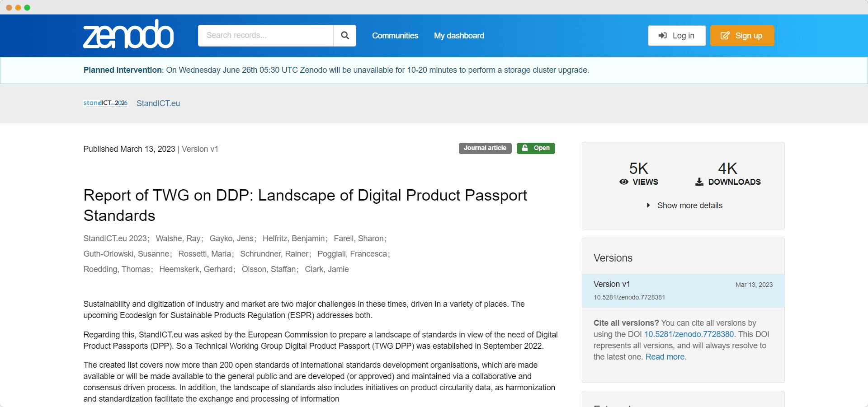Click the 4K downloads count

tap(727, 168)
